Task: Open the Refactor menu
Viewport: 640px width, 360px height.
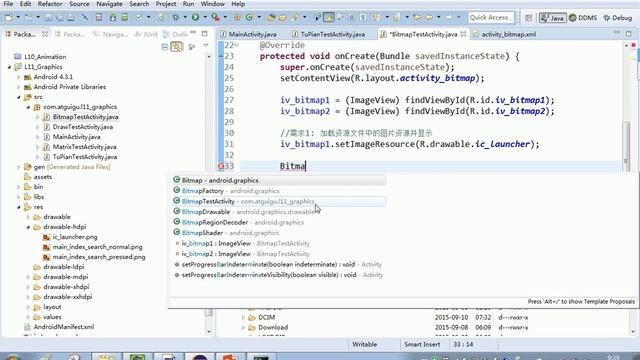Action: (50, 4)
